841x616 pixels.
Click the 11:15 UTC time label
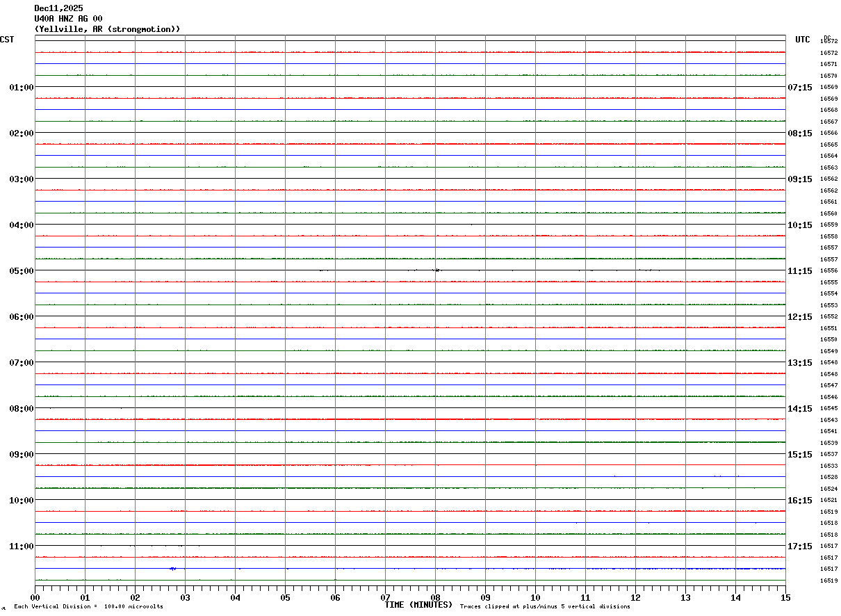point(800,271)
